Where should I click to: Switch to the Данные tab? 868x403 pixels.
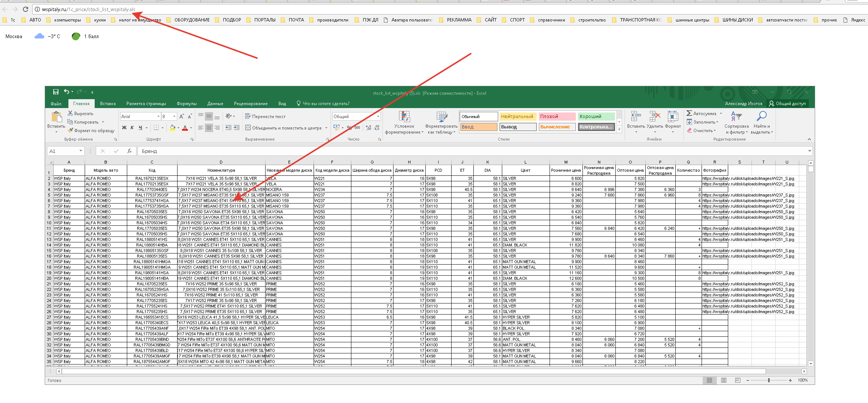coord(215,104)
